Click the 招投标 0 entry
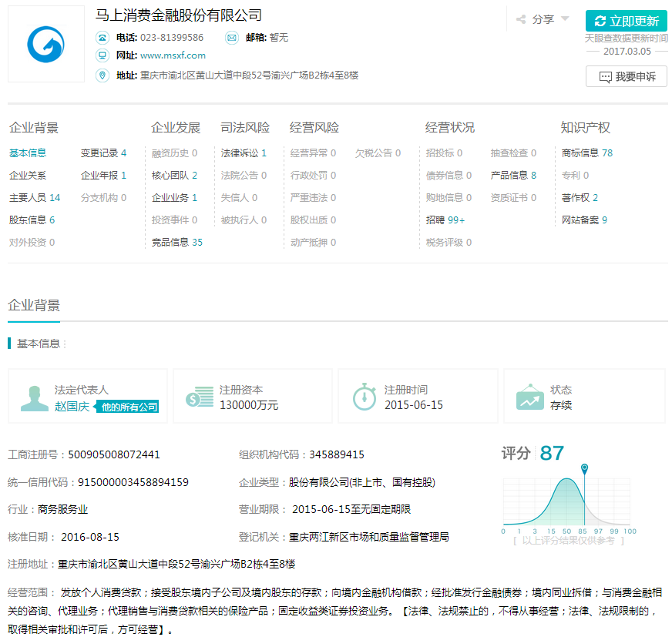Screen dimensions: 672x637 (444, 153)
